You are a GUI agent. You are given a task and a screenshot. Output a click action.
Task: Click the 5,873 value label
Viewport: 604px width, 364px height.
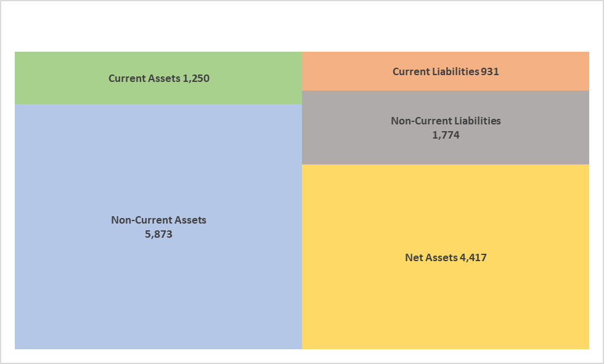[x=159, y=234]
